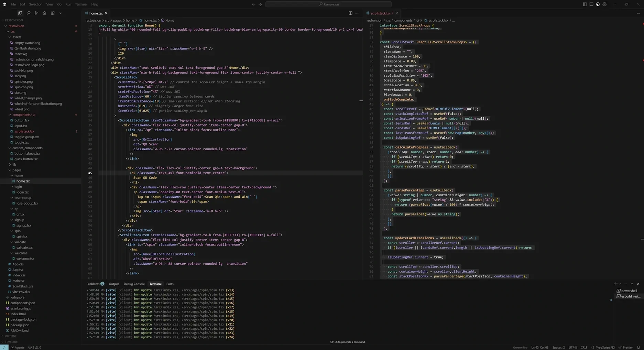The width and height of the screenshot is (644, 350).
Task: Click the TypeScript JSX language mode
Action: coord(605,347)
